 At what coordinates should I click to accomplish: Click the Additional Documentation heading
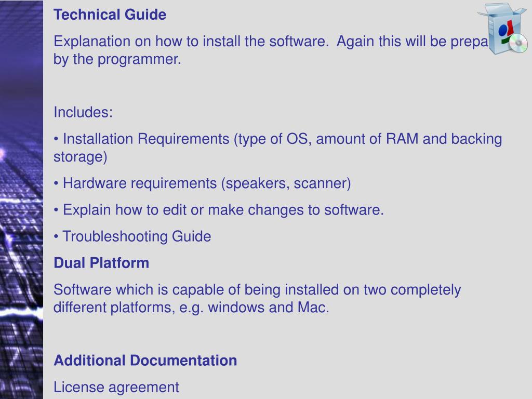coord(145,361)
